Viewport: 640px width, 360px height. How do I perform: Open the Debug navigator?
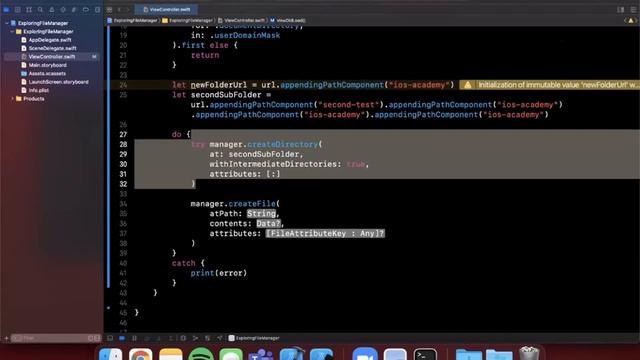click(x=74, y=9)
